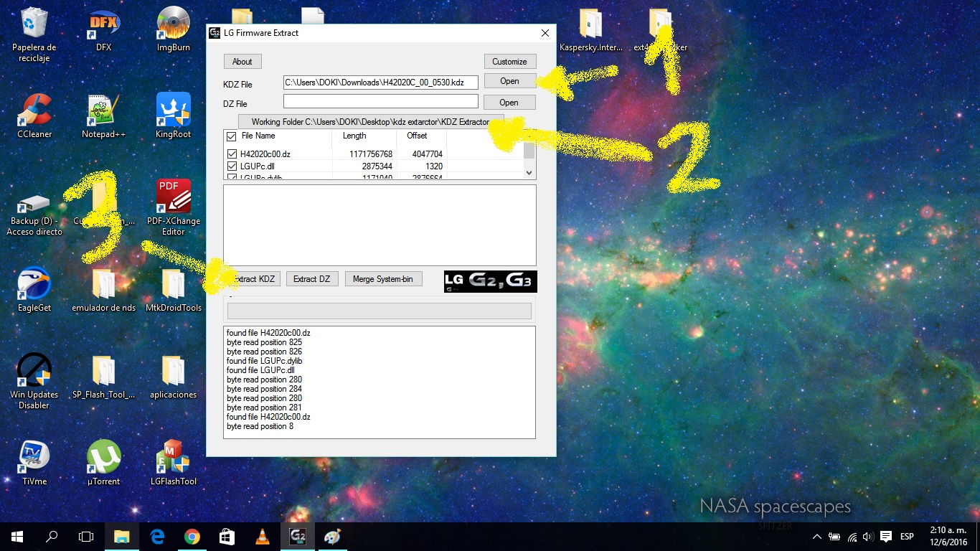Select the LGFlashTool desktop shortcut
This screenshot has width=980, height=551.
(173, 463)
